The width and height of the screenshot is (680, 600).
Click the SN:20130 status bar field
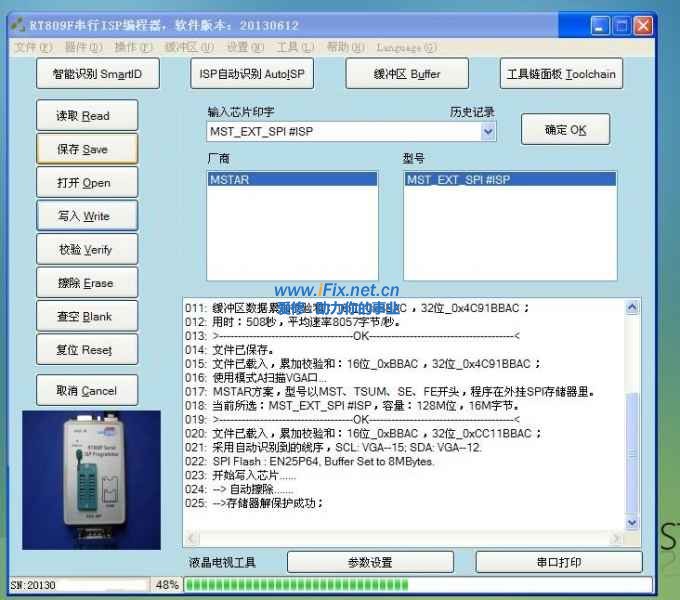click(79, 585)
